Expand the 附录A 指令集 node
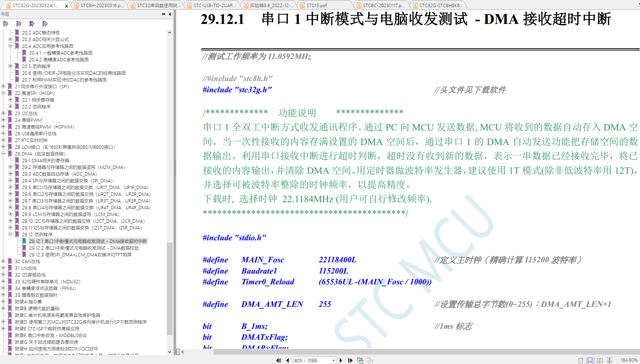 3,302
